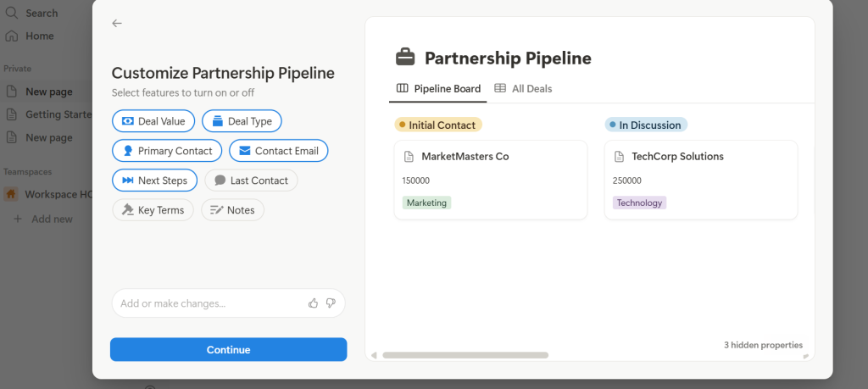Screen dimensions: 868x389
Task: Toggle the Contact Email feature
Action: click(x=278, y=151)
